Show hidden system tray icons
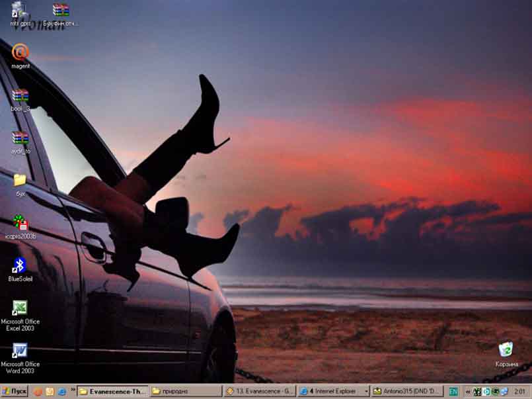The width and height of the screenshot is (532, 399). pyautogui.click(x=468, y=392)
